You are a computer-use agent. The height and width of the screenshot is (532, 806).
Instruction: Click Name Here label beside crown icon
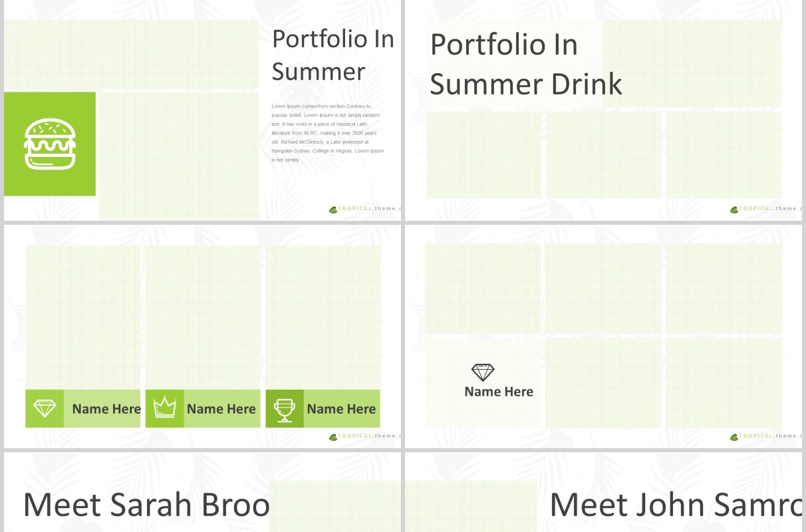221,409
